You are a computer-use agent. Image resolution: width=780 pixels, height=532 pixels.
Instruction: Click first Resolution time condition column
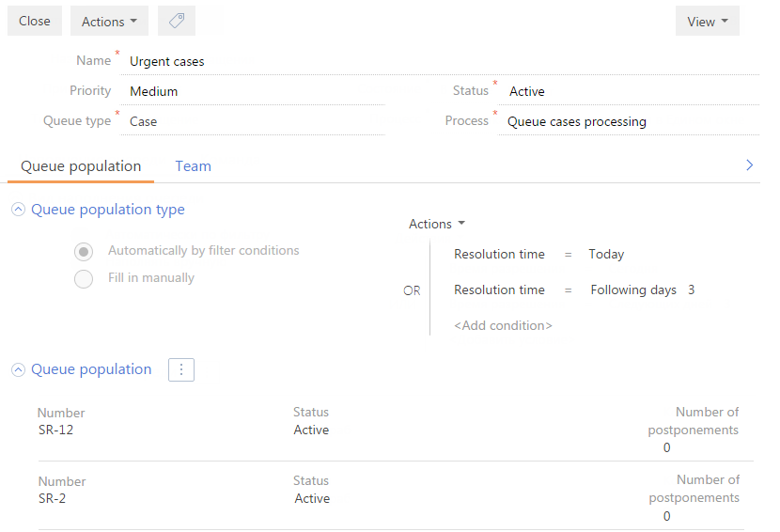point(499,255)
